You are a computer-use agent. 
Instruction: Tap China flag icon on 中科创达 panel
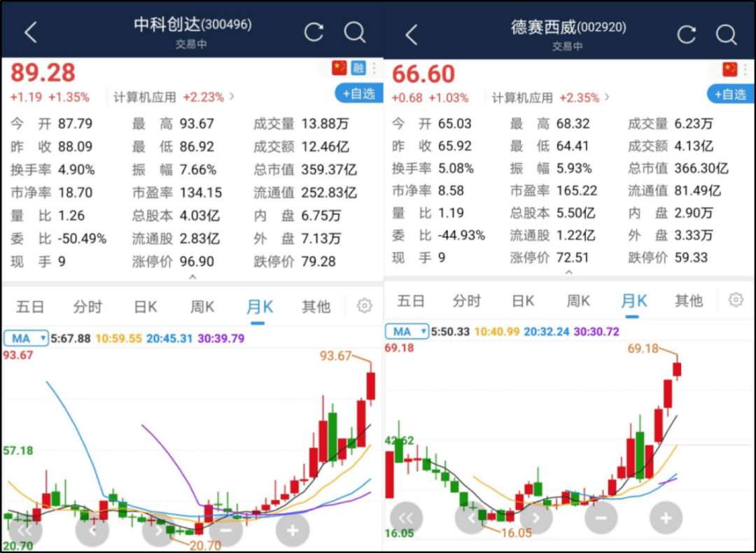(x=339, y=68)
